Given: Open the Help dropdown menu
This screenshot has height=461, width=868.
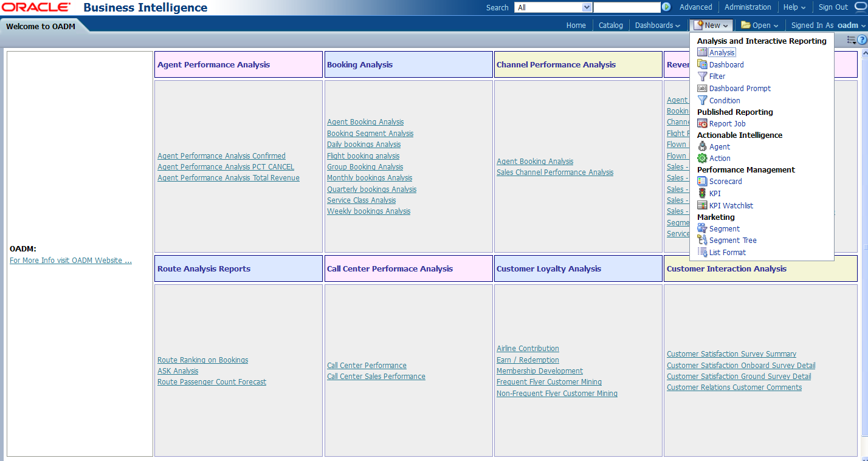Looking at the screenshot, I should [x=794, y=7].
